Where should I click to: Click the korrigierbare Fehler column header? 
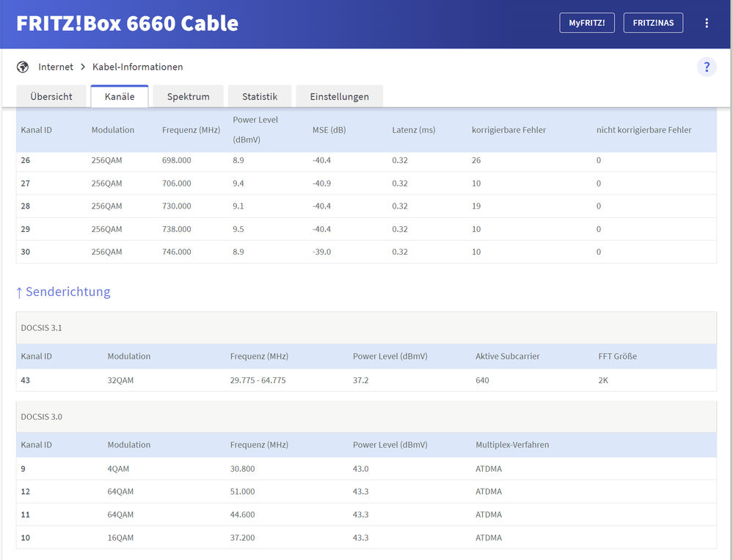point(508,130)
